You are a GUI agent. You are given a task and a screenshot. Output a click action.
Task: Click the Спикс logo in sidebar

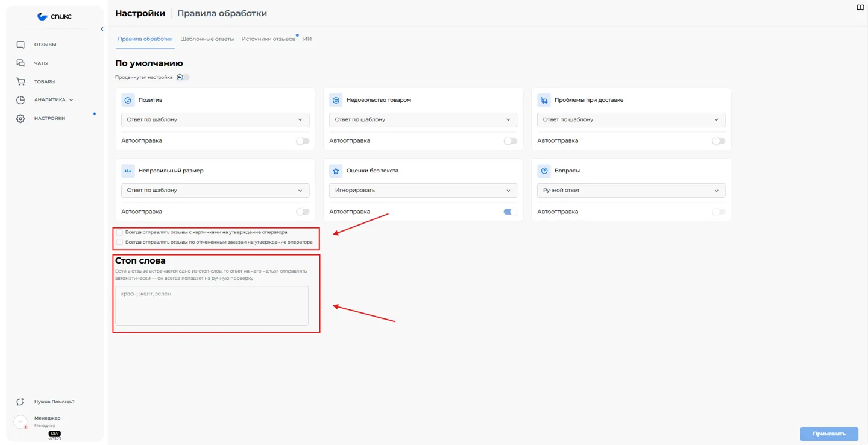(54, 17)
